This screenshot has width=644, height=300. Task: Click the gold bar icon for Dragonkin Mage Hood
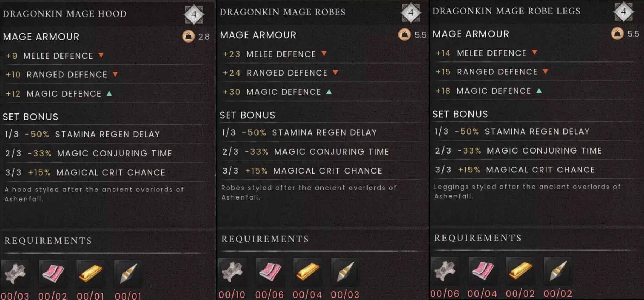[91, 273]
